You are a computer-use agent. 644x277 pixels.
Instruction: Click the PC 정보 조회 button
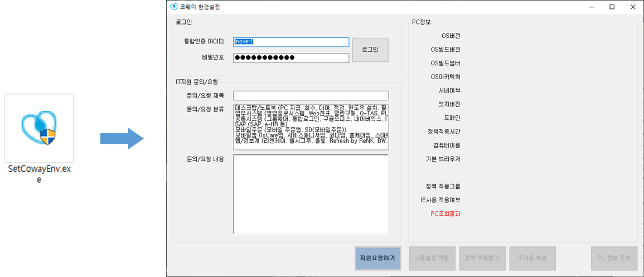coord(613,259)
